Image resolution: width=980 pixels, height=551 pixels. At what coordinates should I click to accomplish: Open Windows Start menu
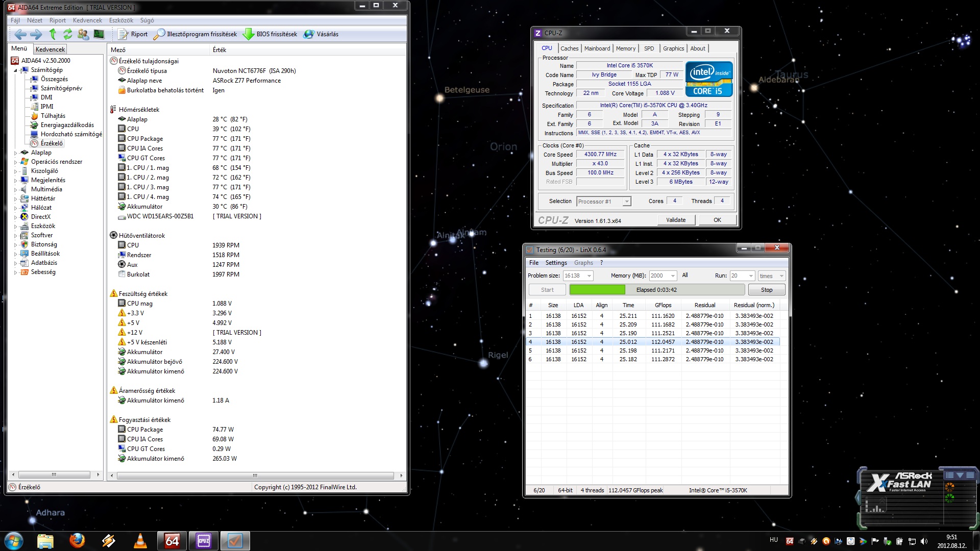tap(14, 540)
